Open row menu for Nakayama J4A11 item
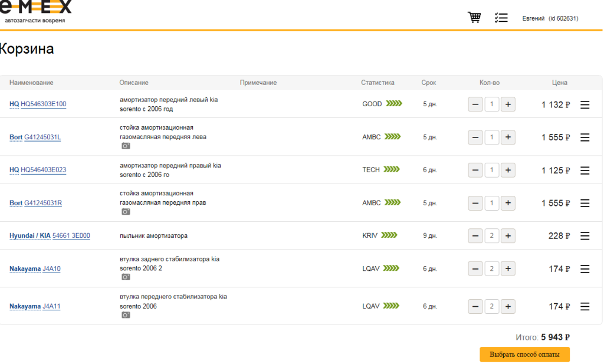 585,307
